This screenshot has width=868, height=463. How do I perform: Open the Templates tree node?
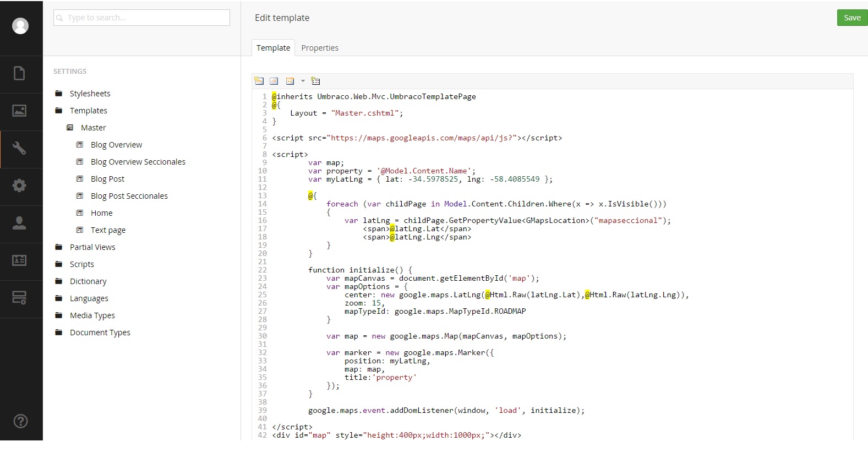(x=89, y=111)
